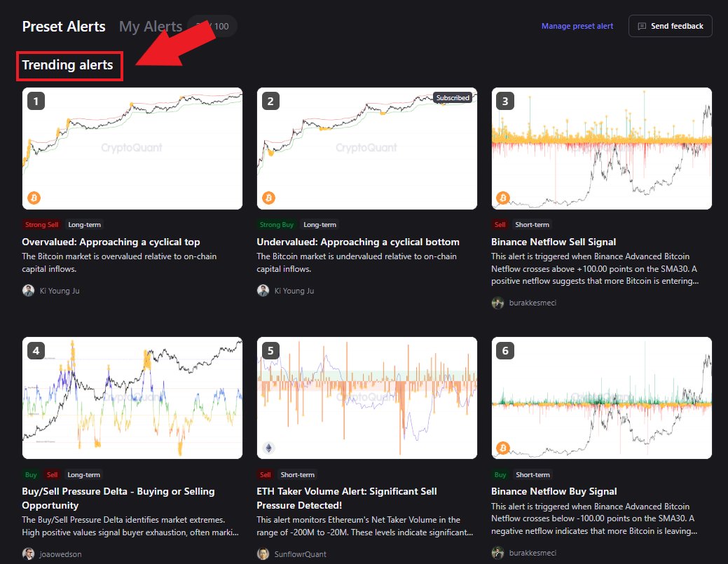Open the 'Binance Netflow Buy Signal' title

[x=554, y=491]
